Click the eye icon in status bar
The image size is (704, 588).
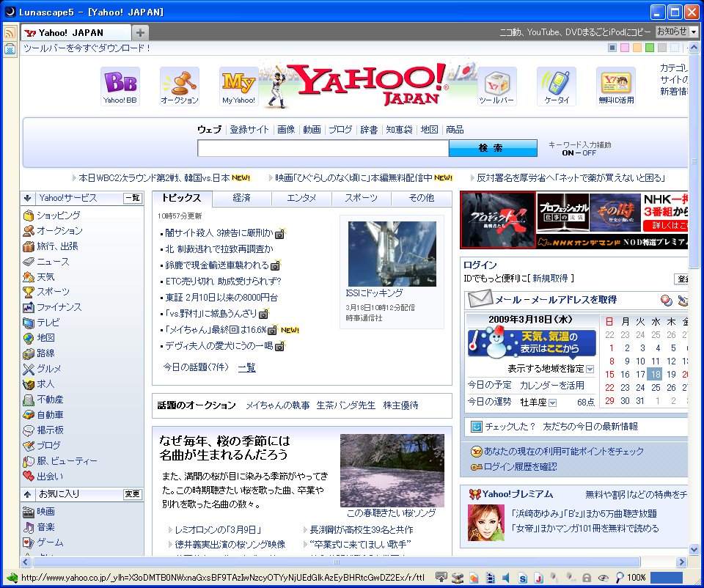coord(603,578)
